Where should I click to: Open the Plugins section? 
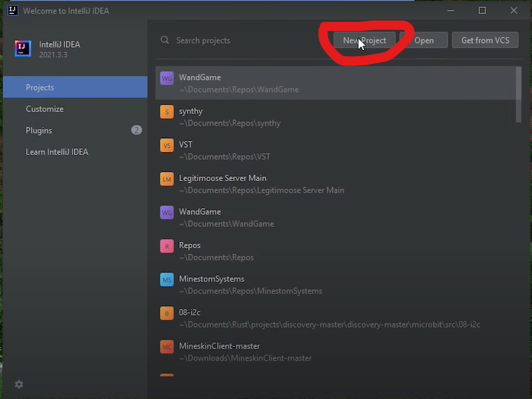(75, 130)
